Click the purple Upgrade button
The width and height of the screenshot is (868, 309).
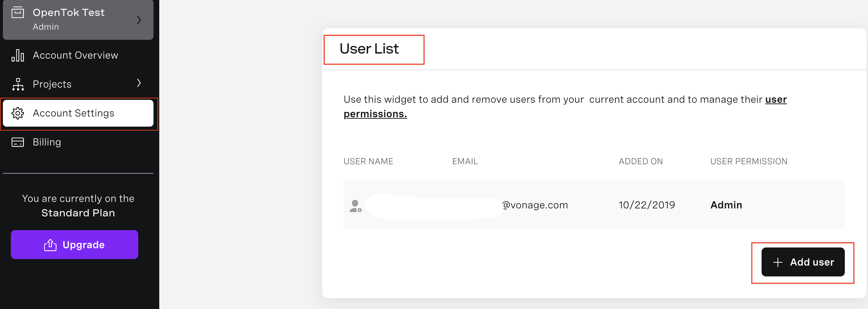[75, 245]
